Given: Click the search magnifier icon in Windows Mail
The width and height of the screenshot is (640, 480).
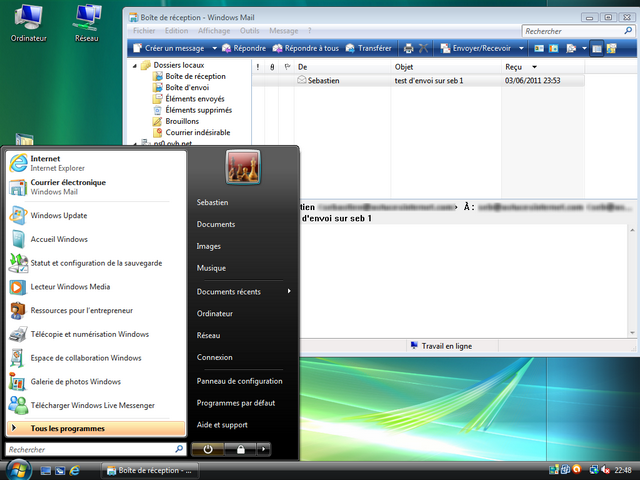Looking at the screenshot, I should click(628, 31).
